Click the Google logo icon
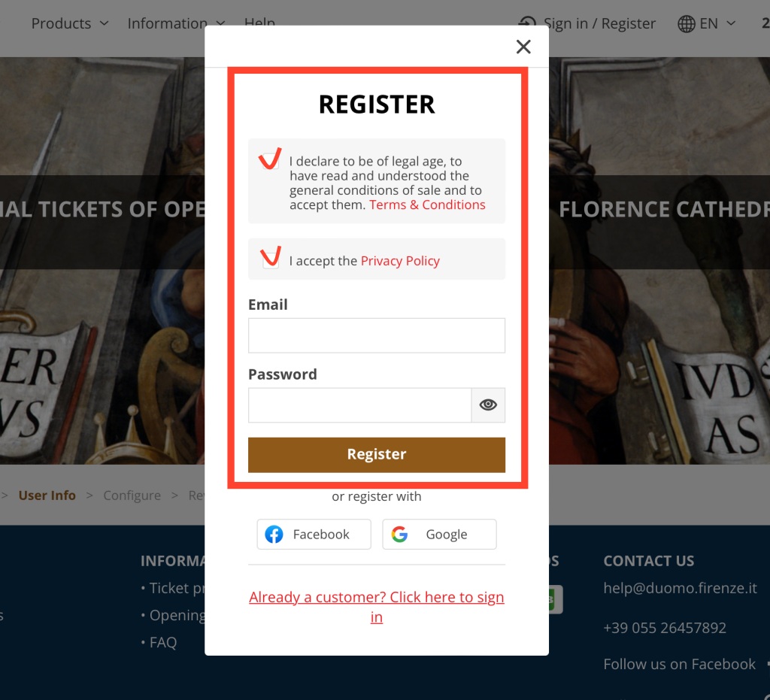Image resolution: width=770 pixels, height=700 pixels. click(399, 534)
